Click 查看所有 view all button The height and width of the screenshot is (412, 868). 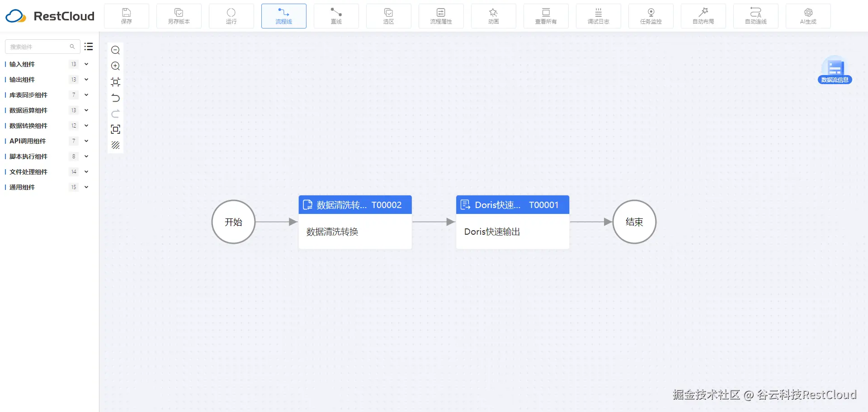point(546,16)
